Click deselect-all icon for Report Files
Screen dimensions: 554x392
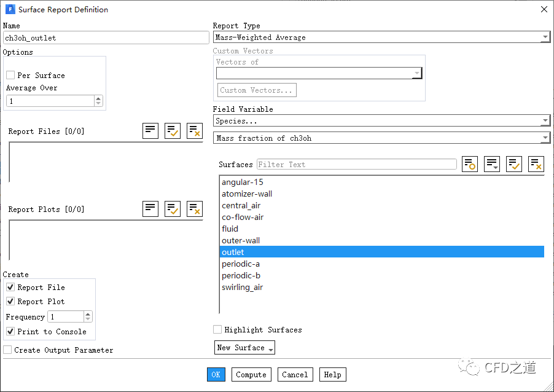195,131
